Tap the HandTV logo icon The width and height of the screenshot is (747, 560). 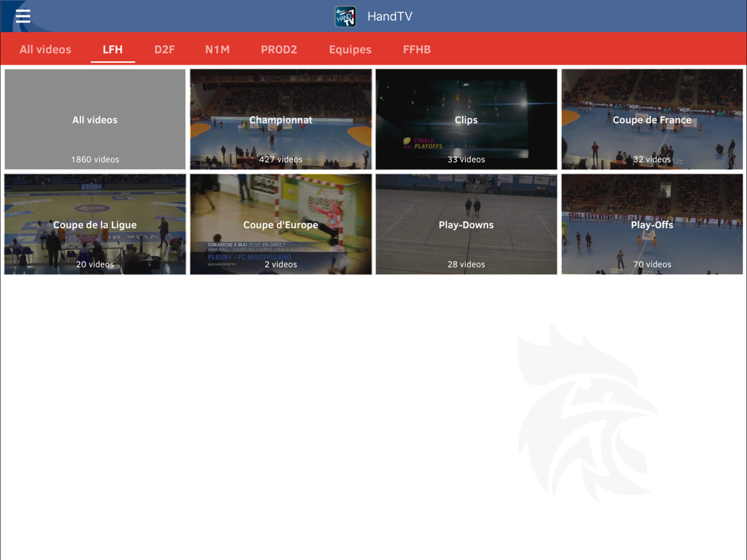(x=345, y=16)
